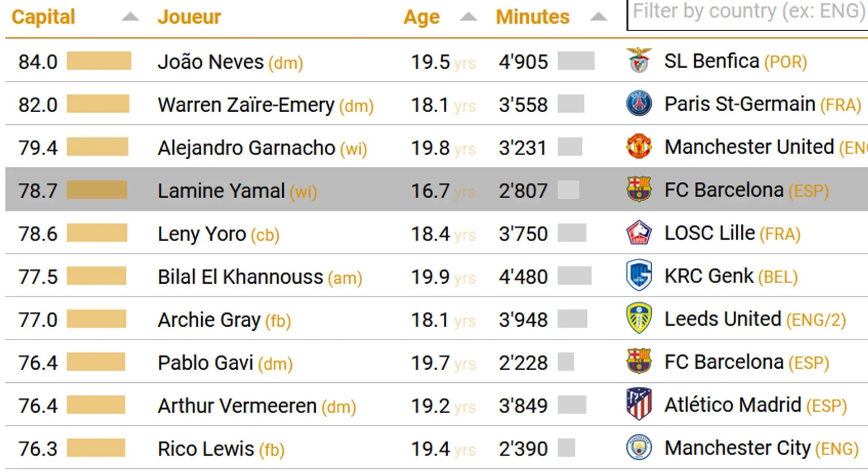
Task: Open João Neves player link
Action: (210, 62)
